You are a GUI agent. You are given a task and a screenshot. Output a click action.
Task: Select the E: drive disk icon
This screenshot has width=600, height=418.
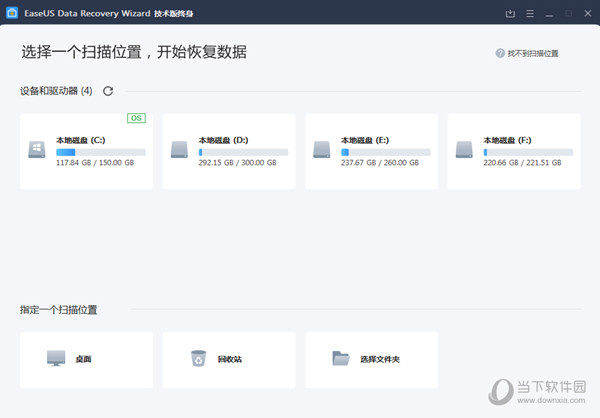[321, 149]
